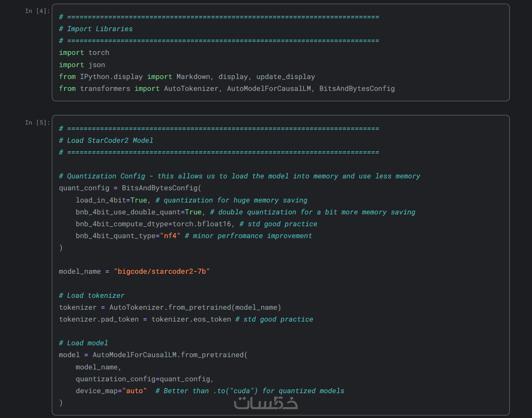Click the quantization_config=quant_config argument
The width and height of the screenshot is (532, 418).
[x=144, y=379]
